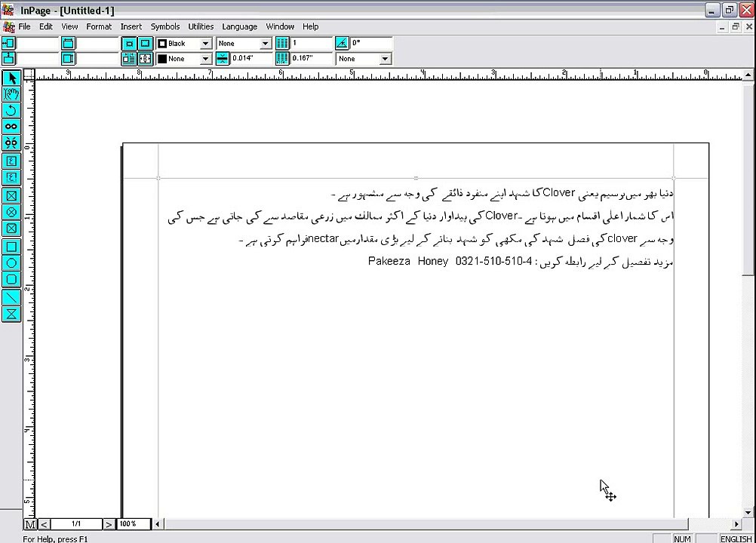Screen dimensions: 756x543
Task: Select the hand and I-beam text tool
Action: pyautogui.click(x=11, y=94)
